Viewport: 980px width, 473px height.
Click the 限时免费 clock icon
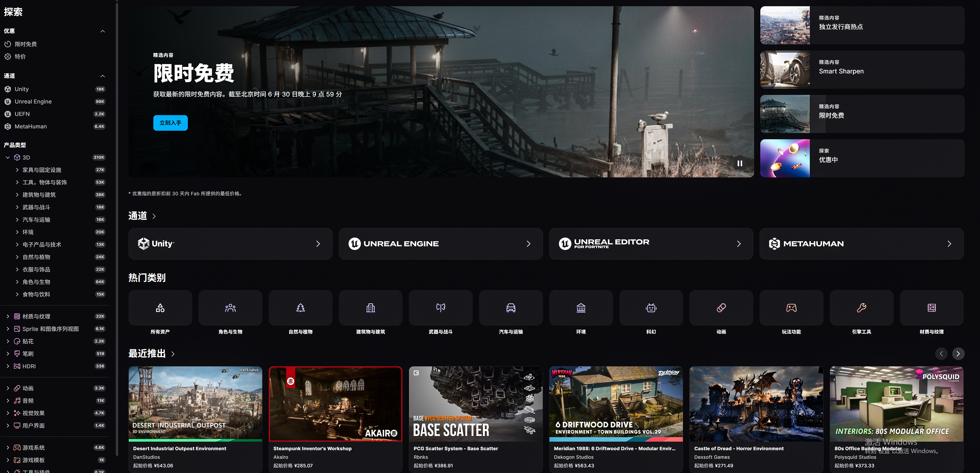8,44
